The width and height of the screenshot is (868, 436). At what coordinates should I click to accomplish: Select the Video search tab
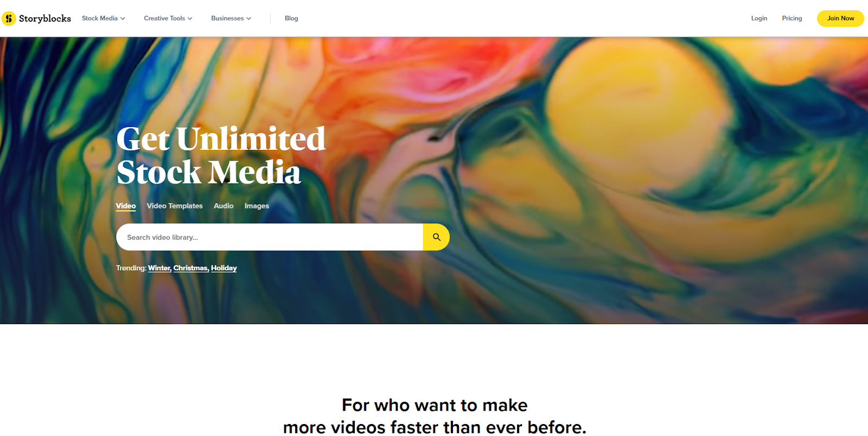pyautogui.click(x=126, y=206)
